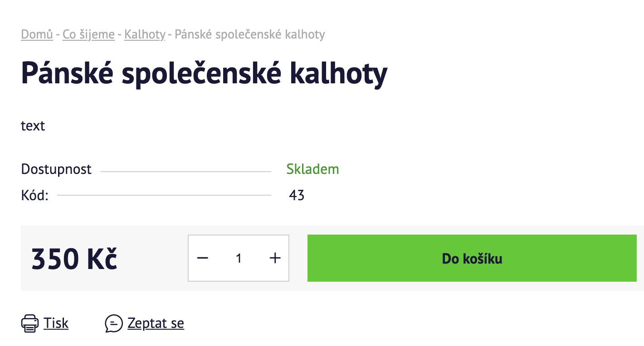Go to Co šijeme breadcrumb
The height and width of the screenshot is (346, 644).
point(88,34)
